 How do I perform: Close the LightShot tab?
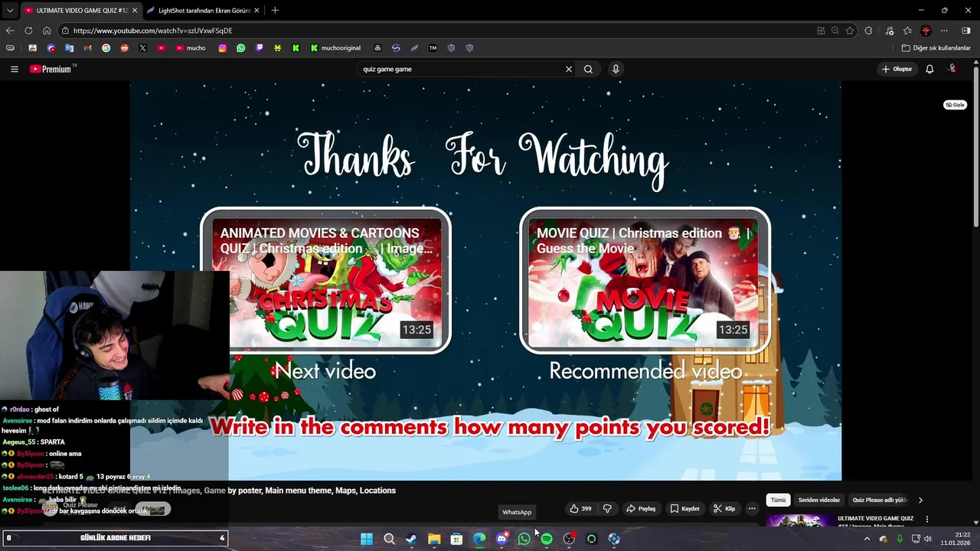coord(256,11)
